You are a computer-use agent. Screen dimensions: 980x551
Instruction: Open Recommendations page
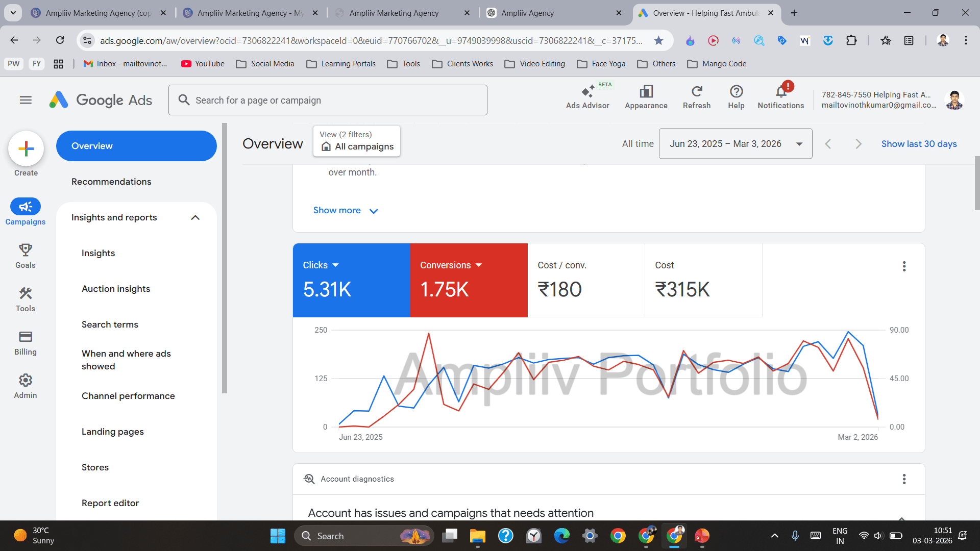click(111, 182)
